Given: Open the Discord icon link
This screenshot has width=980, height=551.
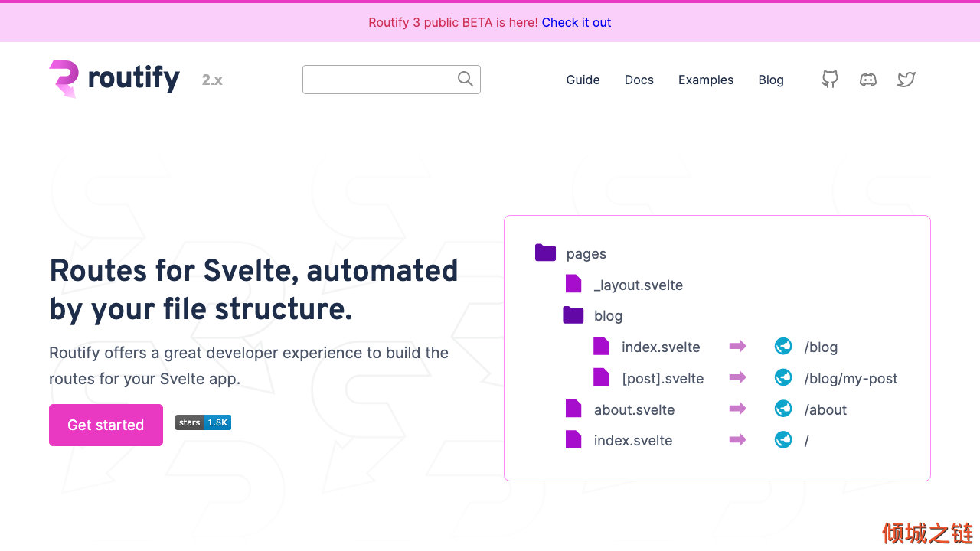Looking at the screenshot, I should 868,80.
